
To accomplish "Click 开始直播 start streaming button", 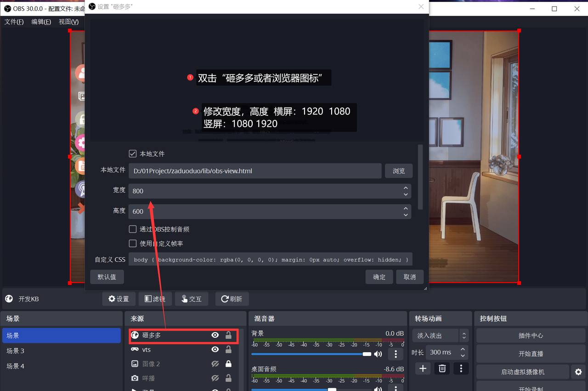I will click(531, 354).
